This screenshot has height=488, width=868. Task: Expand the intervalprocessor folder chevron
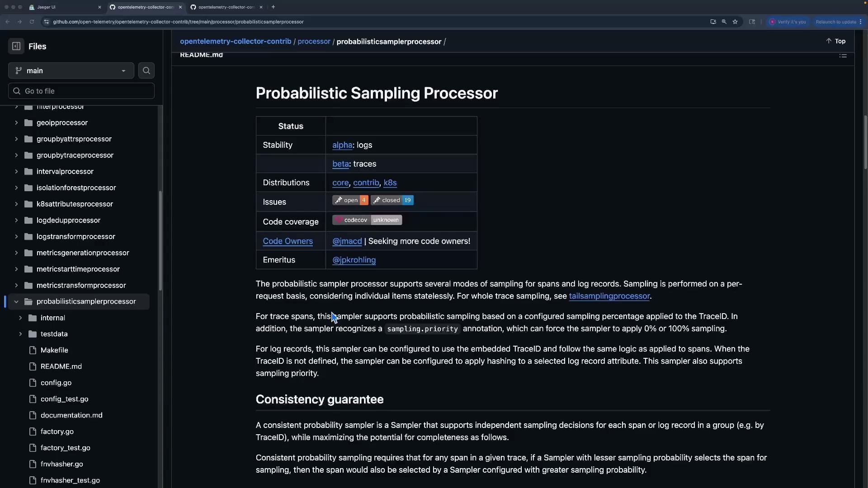(16, 171)
